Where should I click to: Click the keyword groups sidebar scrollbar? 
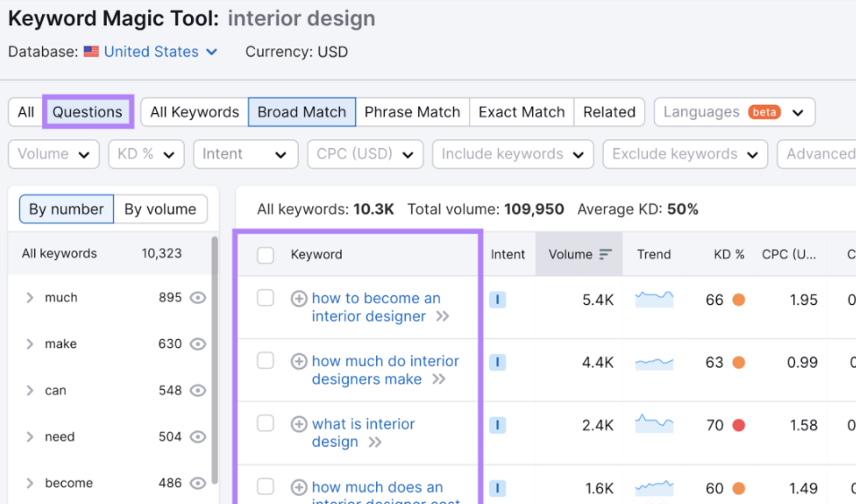[x=214, y=359]
